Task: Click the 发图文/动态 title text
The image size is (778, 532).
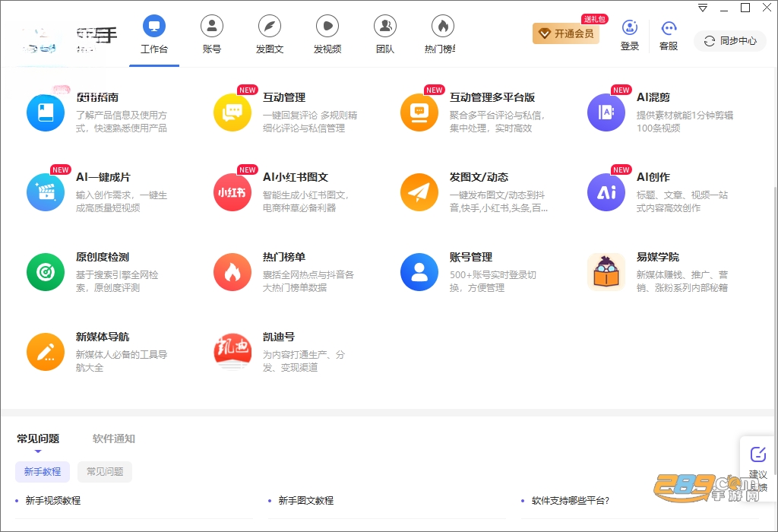Action: [x=479, y=177]
